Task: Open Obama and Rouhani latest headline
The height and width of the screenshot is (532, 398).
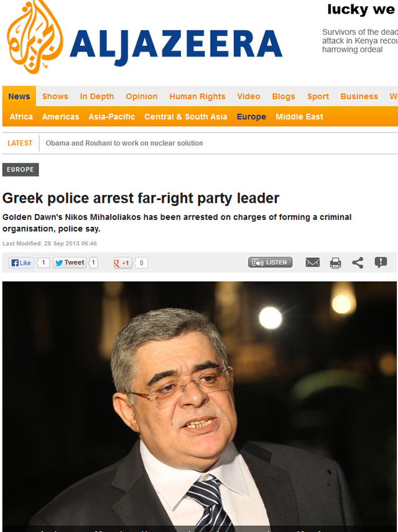Action: [x=124, y=143]
